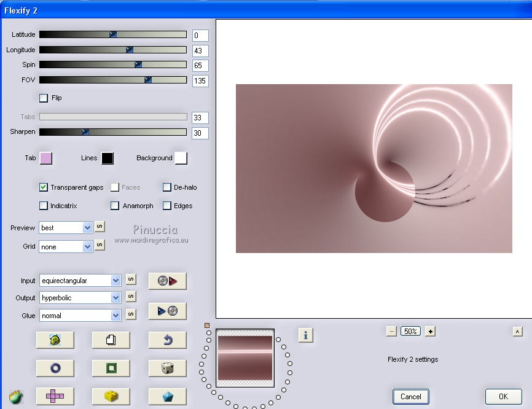Open the blue info button
Image resolution: width=532 pixels, height=409 pixels.
click(x=305, y=335)
